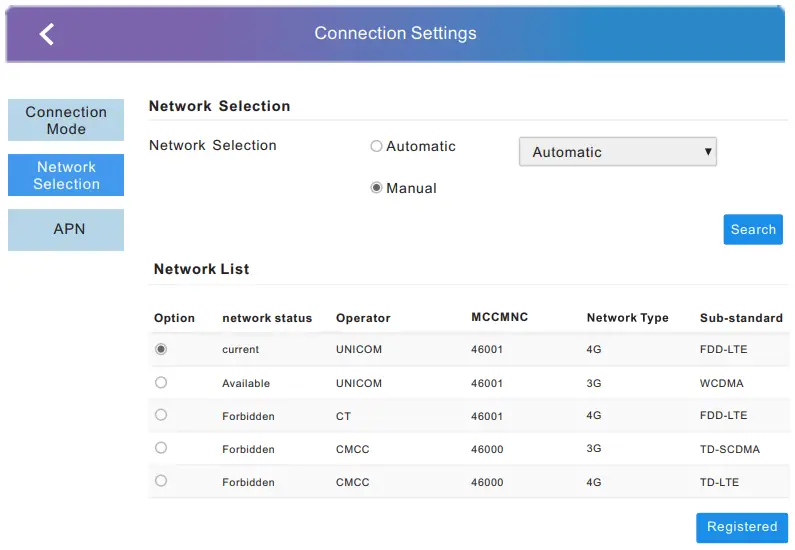Image resolution: width=795 pixels, height=550 pixels.
Task: Click the Sub-standard column header
Action: point(741,318)
